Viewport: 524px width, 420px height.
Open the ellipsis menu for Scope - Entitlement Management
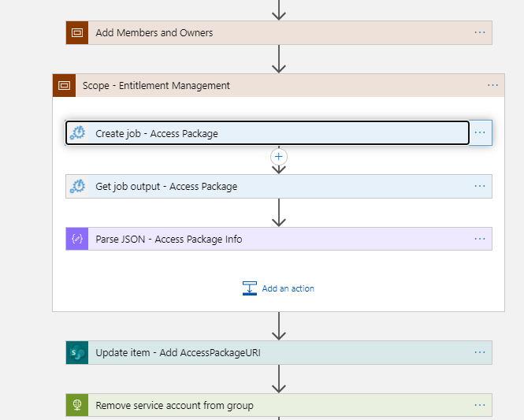point(493,85)
